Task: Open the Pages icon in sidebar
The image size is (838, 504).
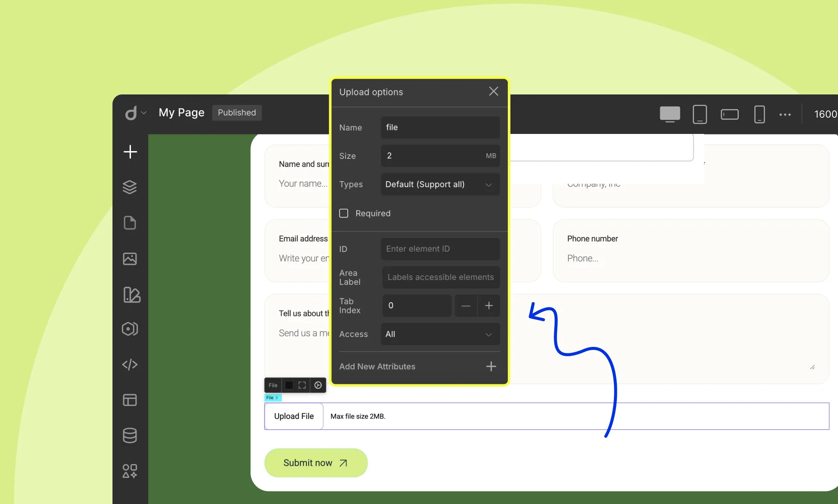Action: pyautogui.click(x=130, y=223)
